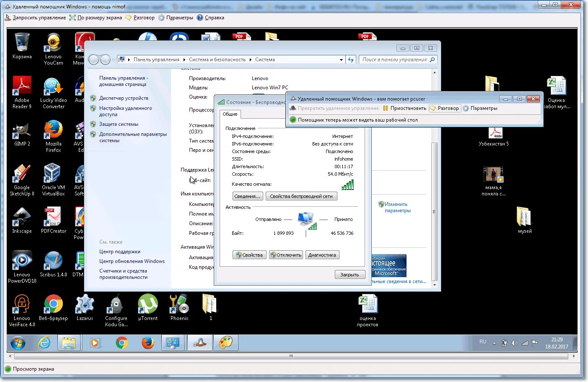588x382 pixels.
Task: Open Windows Explorer from the taskbar
Action: [69, 343]
